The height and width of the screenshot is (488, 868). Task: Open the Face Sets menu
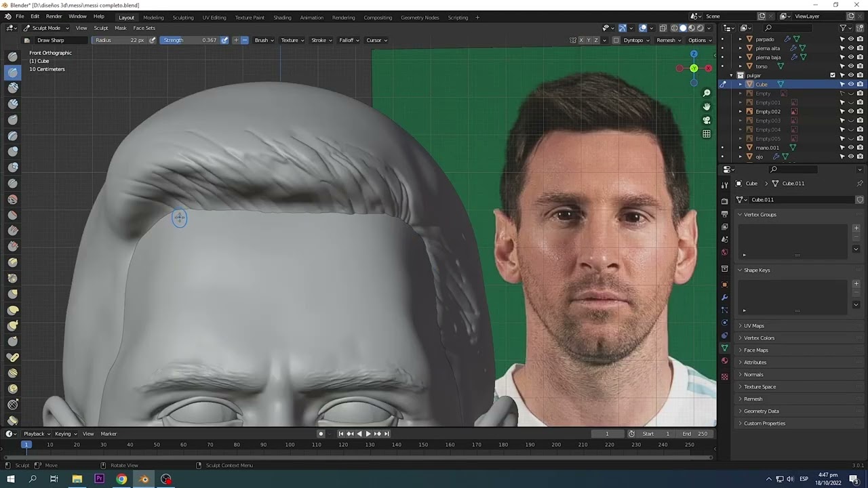click(x=144, y=28)
